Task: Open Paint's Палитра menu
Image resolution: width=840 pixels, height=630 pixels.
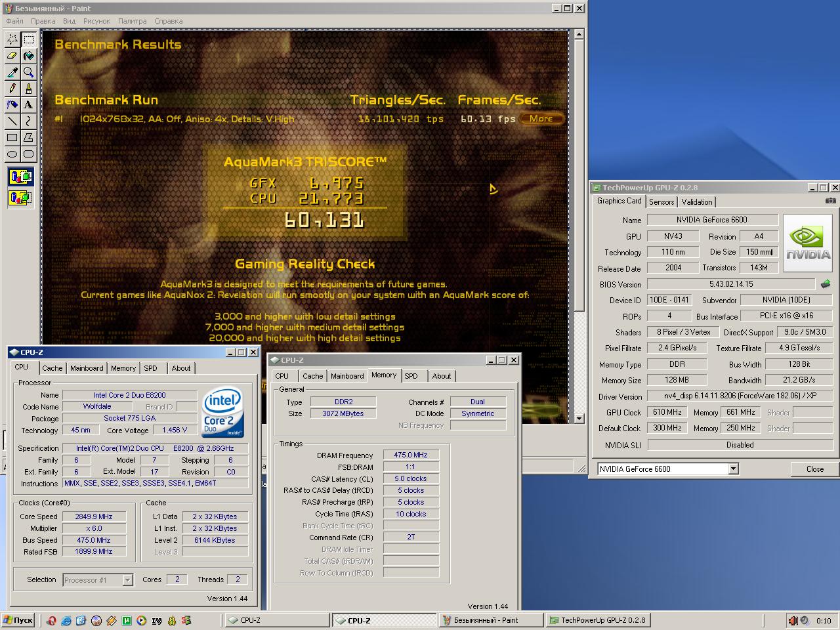Action: (133, 21)
